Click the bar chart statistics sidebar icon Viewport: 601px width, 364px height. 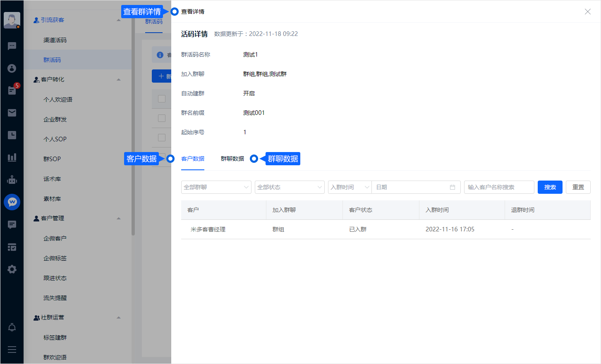(x=12, y=157)
